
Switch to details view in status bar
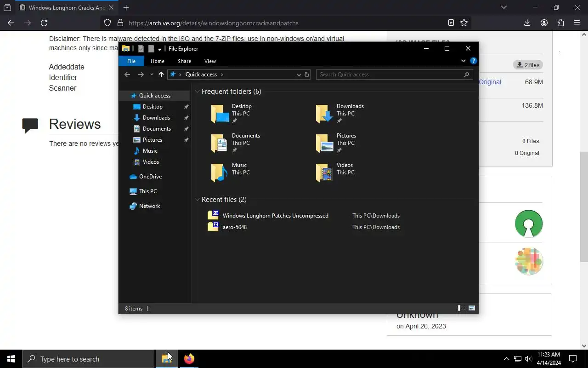[462, 308]
